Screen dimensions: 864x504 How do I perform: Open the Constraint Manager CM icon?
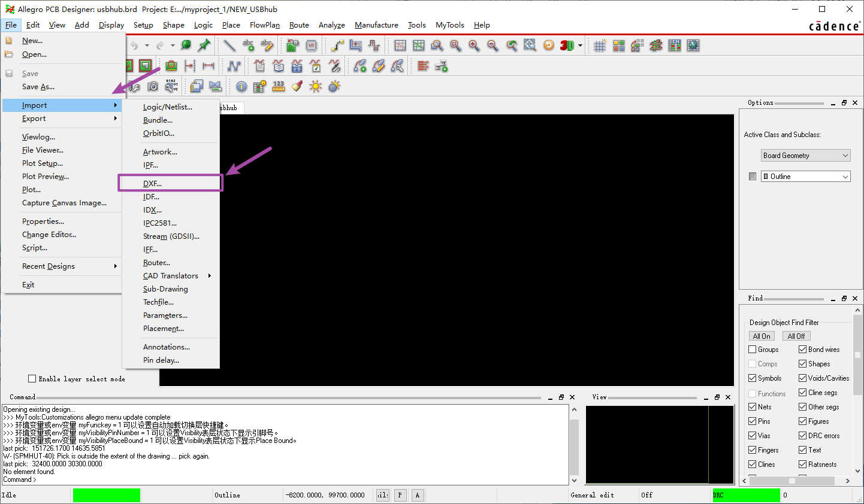(x=674, y=45)
